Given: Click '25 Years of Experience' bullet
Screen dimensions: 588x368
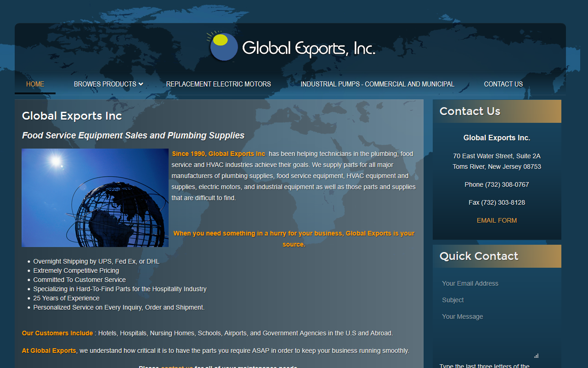Looking at the screenshot, I should click(x=67, y=298).
